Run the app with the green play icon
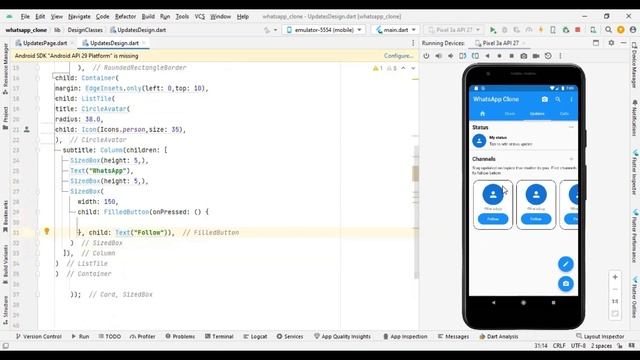Screen dimensions: 640x360 [493, 30]
